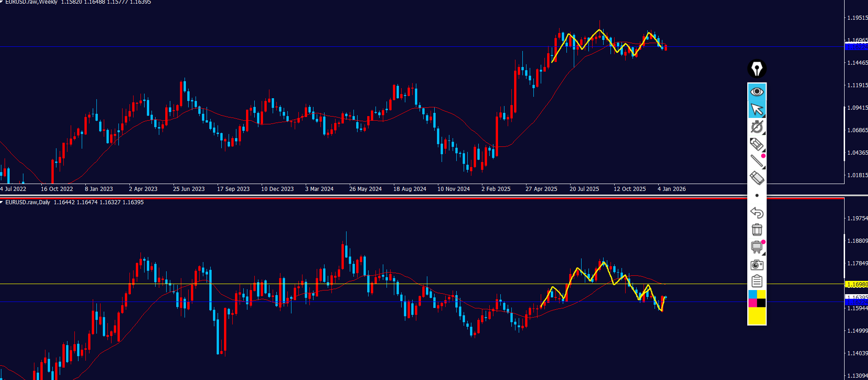The height and width of the screenshot is (380, 868).
Task: Click the Epic Pen nib logo
Action: pos(756,69)
